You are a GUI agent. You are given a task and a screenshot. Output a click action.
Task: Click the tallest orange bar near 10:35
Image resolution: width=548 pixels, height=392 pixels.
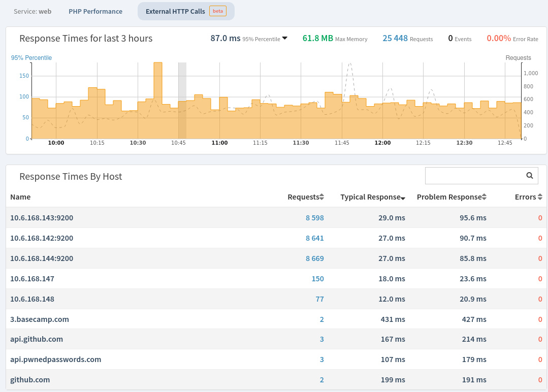(158, 101)
